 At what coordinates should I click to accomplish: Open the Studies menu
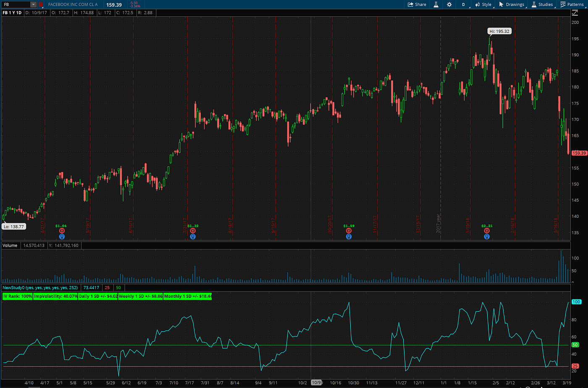542,5
